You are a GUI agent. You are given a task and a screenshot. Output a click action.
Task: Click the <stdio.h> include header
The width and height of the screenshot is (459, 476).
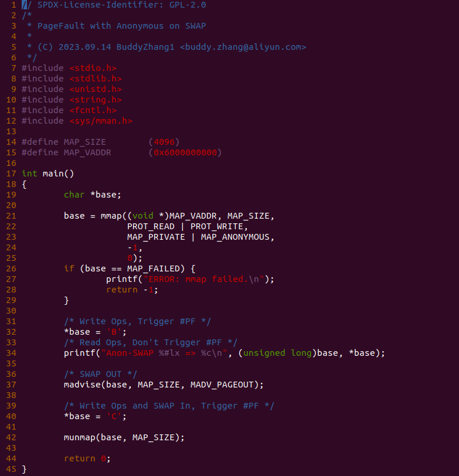tap(93, 68)
